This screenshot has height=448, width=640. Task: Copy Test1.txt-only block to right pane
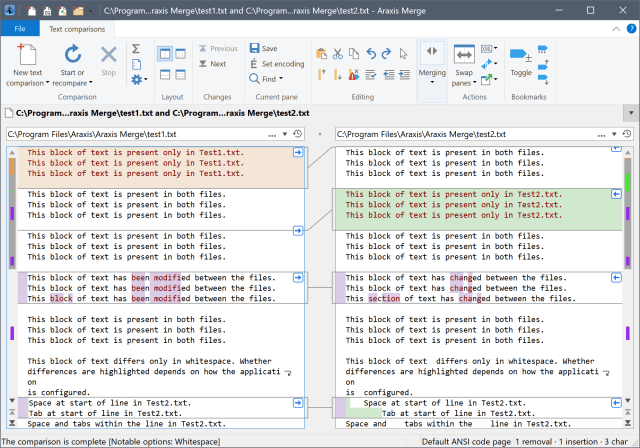(x=298, y=153)
